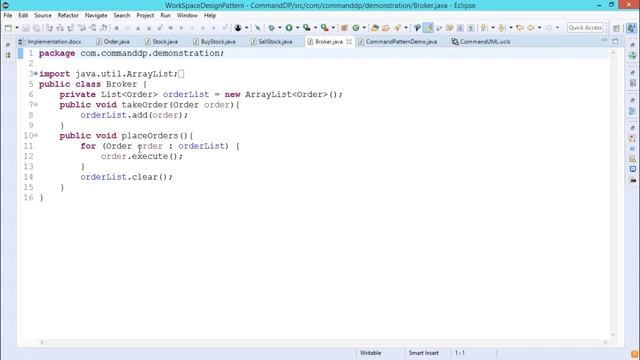
Task: Click the Writable status bar entry
Action: (371, 353)
